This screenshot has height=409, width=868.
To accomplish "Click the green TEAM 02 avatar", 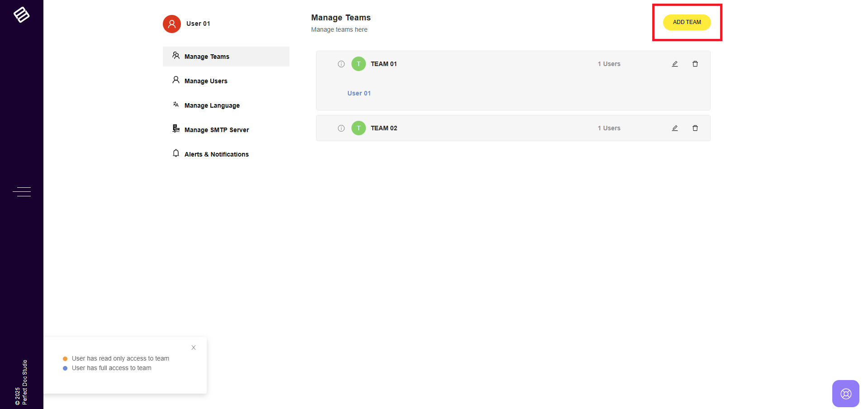I will click(359, 128).
